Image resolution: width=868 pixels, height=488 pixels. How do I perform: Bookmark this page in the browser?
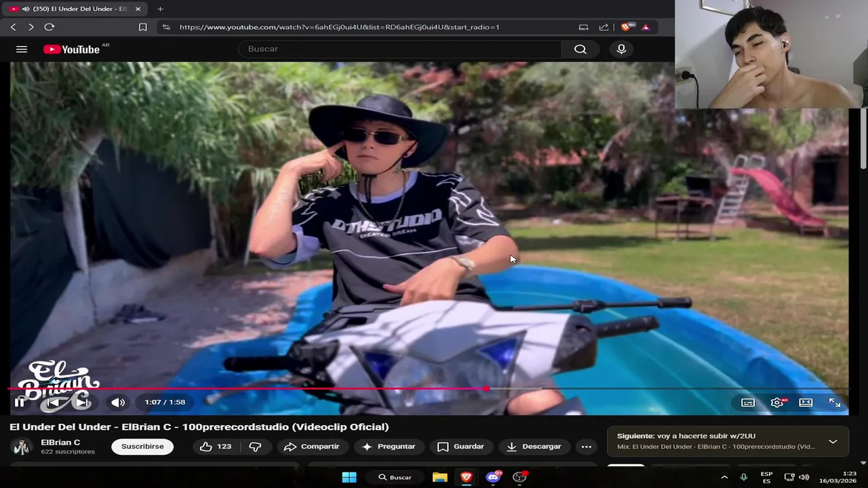click(142, 27)
